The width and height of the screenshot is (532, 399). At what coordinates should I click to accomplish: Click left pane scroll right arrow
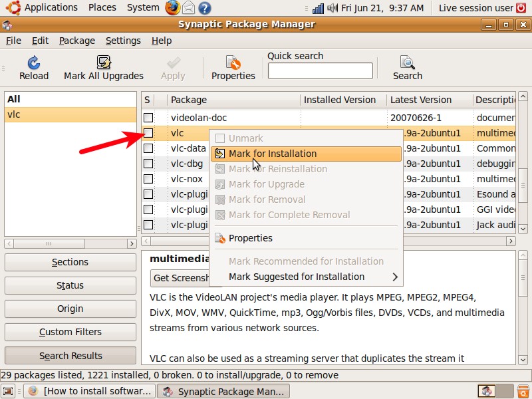[x=132, y=243]
